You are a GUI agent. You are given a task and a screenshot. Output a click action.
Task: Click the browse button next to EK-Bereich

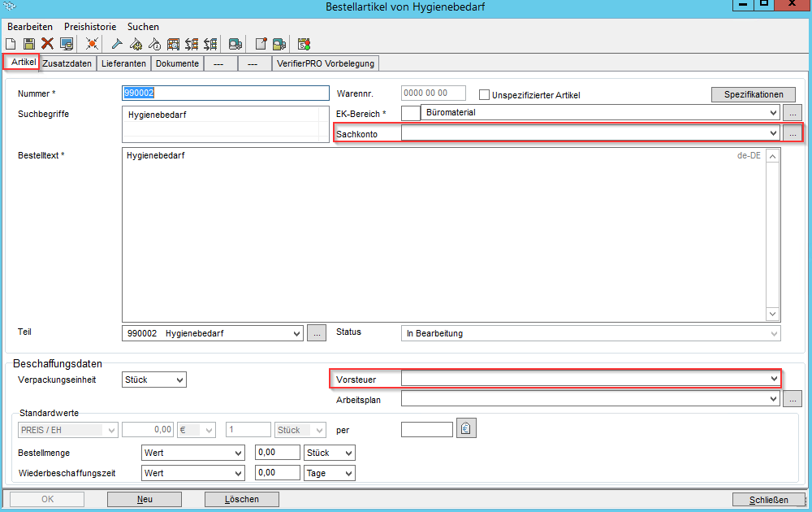click(x=792, y=113)
